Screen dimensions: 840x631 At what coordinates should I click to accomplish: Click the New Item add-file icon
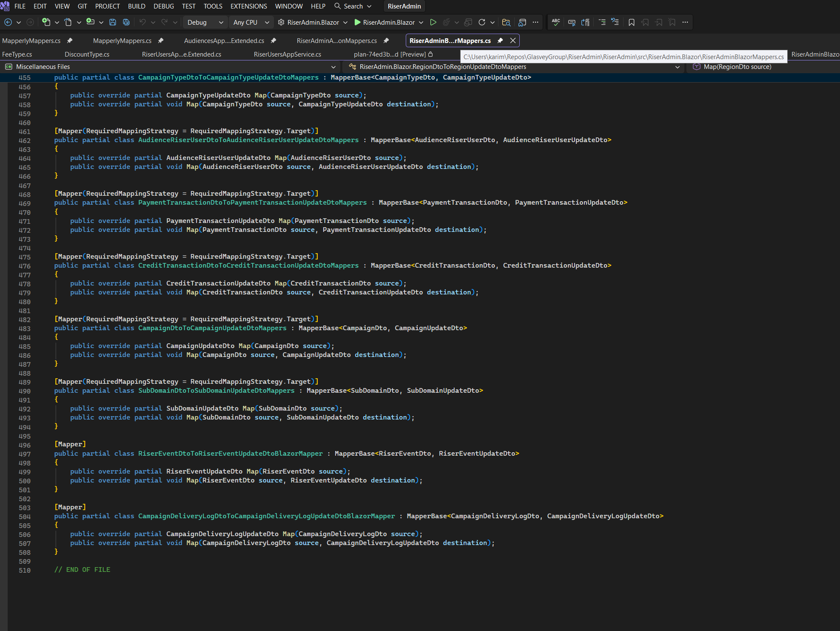click(x=46, y=22)
